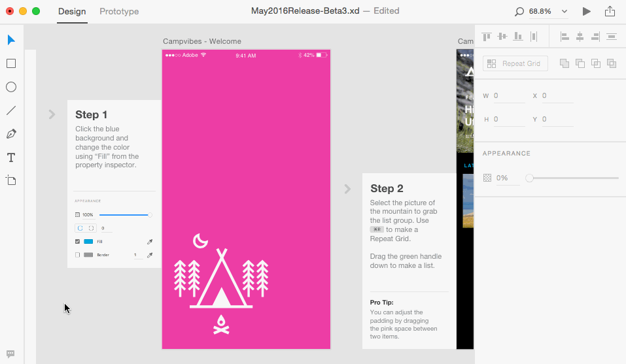The width and height of the screenshot is (626, 364).
Task: Align objects to top
Action: pos(487,37)
